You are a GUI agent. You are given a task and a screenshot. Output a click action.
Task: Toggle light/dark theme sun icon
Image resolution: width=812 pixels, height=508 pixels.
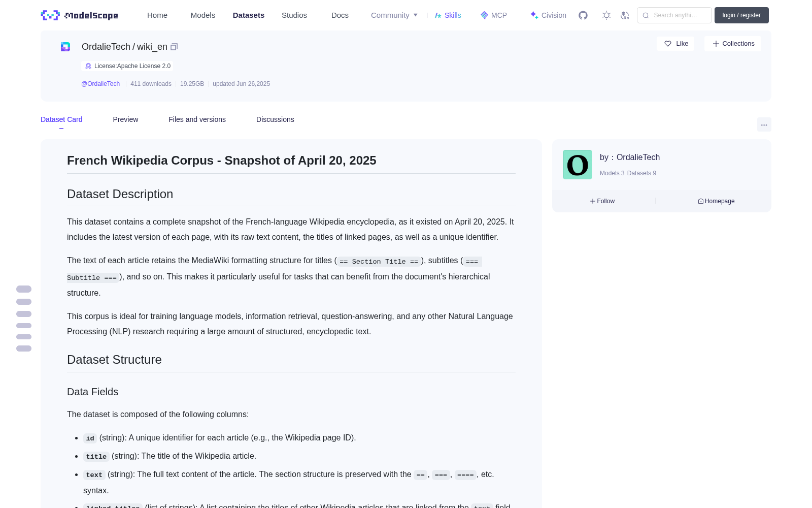pyautogui.click(x=606, y=15)
